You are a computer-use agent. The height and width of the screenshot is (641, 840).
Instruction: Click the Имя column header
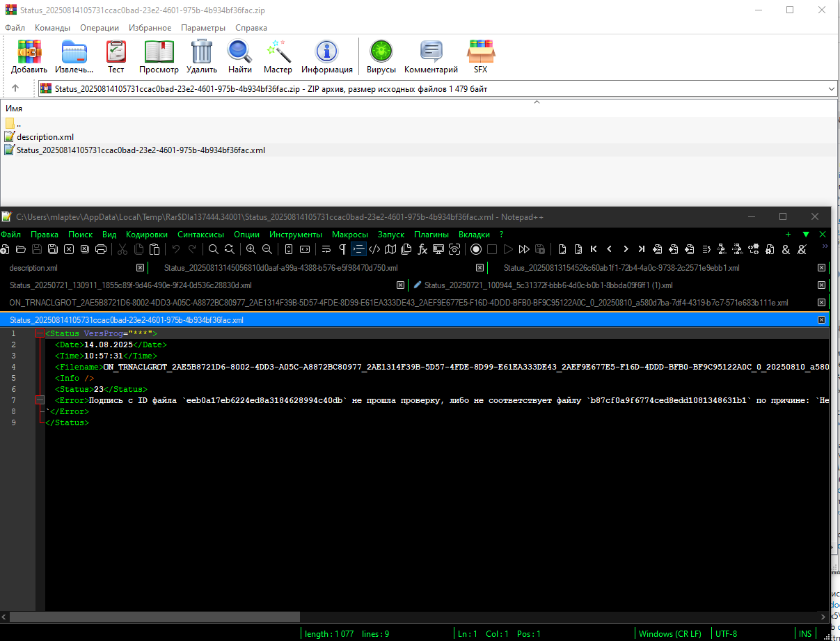tap(14, 109)
